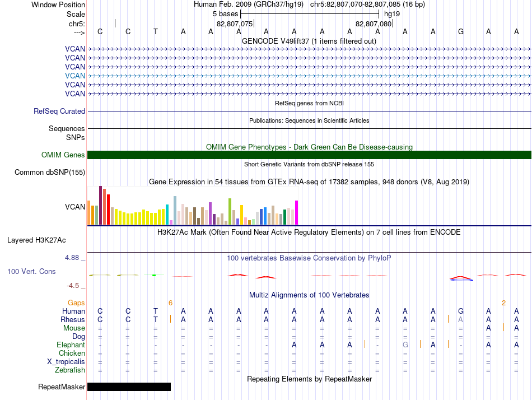The height and width of the screenshot is (400, 532).
Task: Open the Multiz Alignments of 100 Vertebrates title
Action: pos(309,295)
